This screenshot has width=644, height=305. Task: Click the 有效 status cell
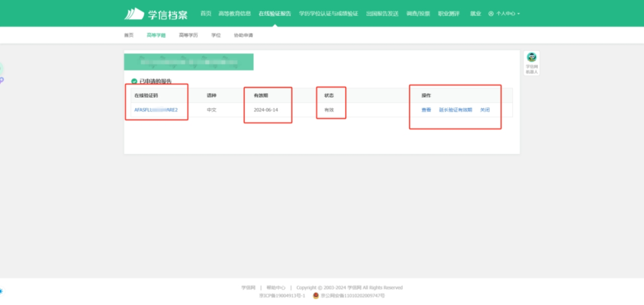pos(329,110)
